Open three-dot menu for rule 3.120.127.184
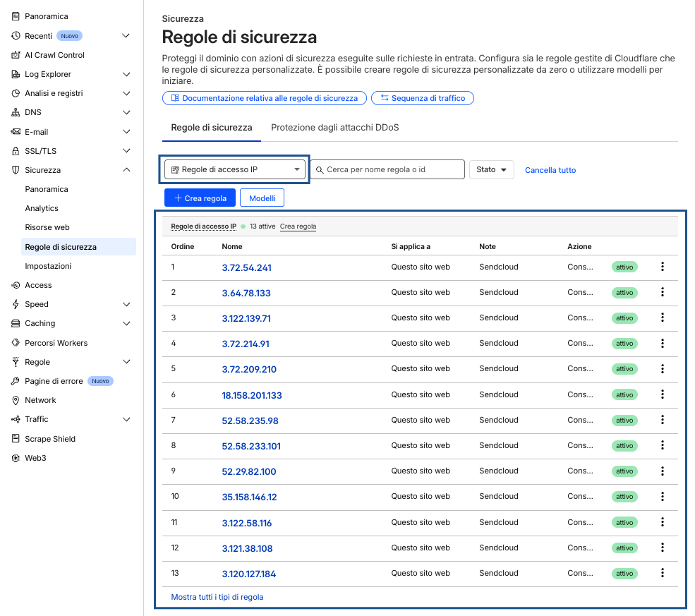 click(x=663, y=573)
